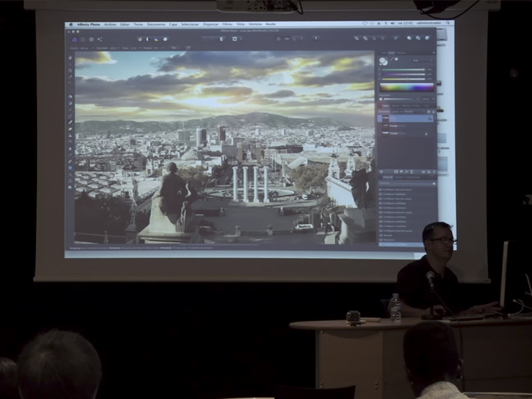Image resolution: width=532 pixels, height=399 pixels.
Task: Apply Auto White Balance from toolbar
Action: (x=165, y=39)
